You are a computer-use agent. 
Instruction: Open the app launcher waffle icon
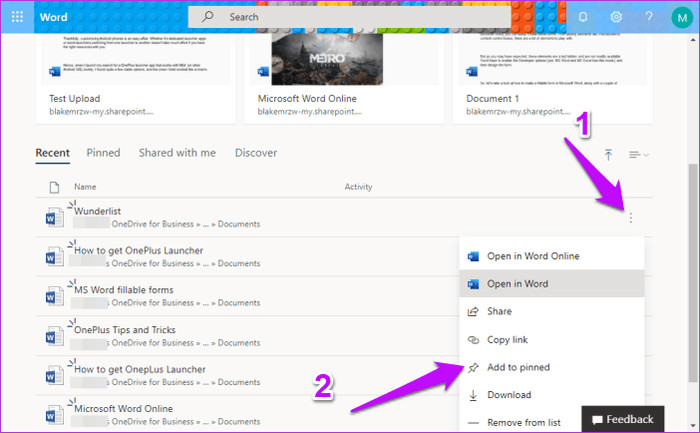[x=17, y=17]
